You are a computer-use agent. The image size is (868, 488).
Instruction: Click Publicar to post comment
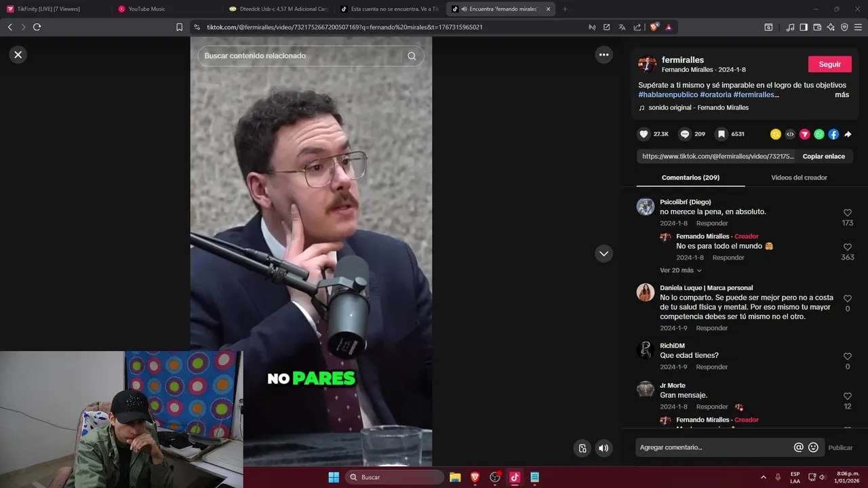click(840, 447)
